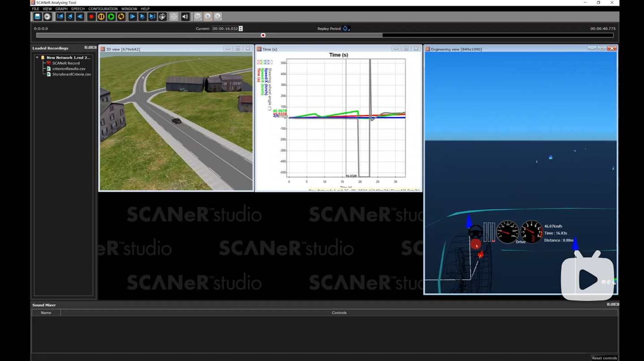Collapse the New Network 1.rnd tree node
644x361 pixels.
tap(37, 57)
